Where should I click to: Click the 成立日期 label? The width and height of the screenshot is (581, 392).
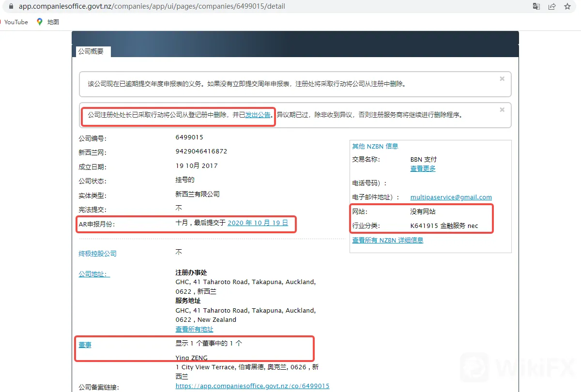pyautogui.click(x=92, y=167)
